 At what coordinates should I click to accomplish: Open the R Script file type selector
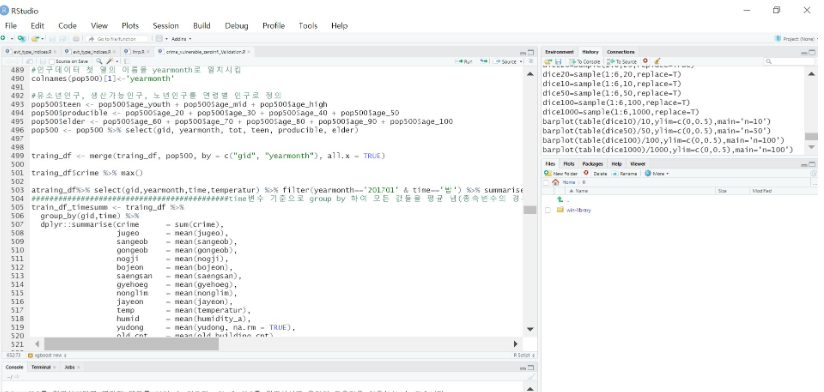coord(524,355)
